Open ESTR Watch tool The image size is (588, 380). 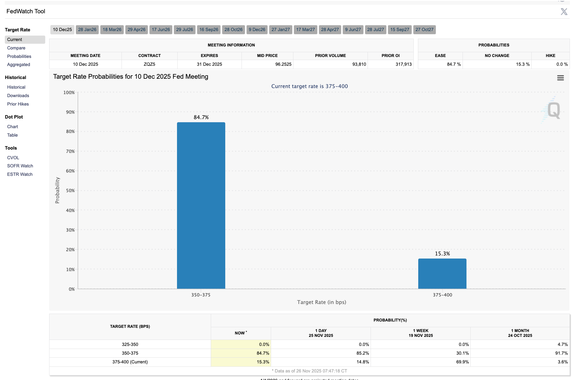(x=20, y=174)
